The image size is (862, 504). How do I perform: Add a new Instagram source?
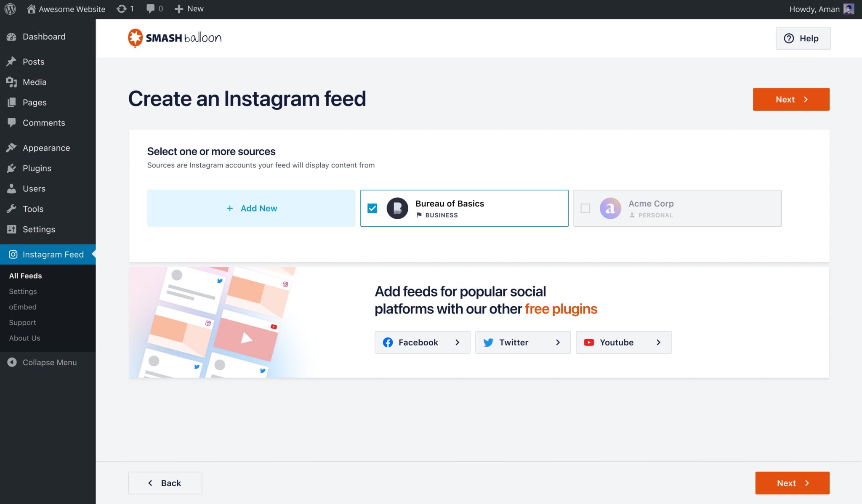(251, 208)
